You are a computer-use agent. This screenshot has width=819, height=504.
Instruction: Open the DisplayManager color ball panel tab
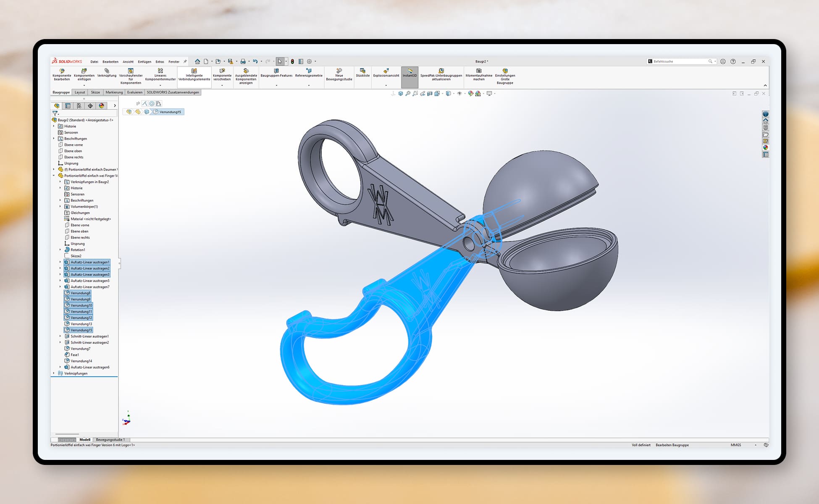[x=101, y=106]
